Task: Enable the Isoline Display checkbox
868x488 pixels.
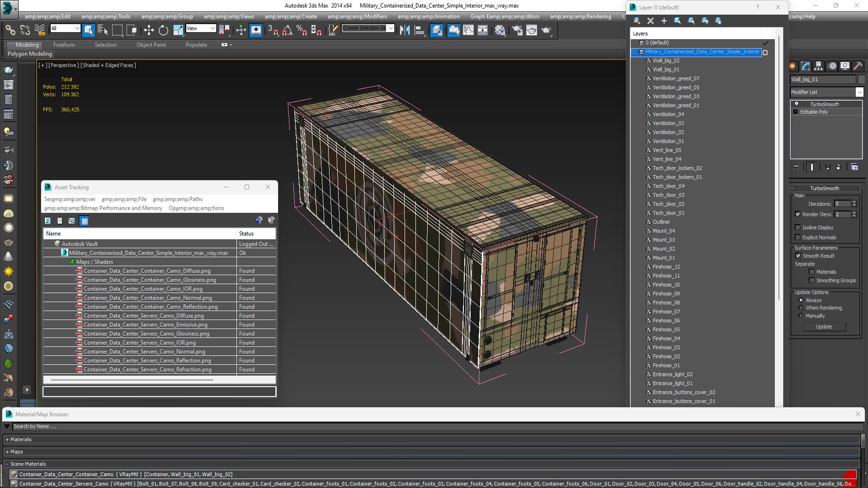Action: click(797, 227)
